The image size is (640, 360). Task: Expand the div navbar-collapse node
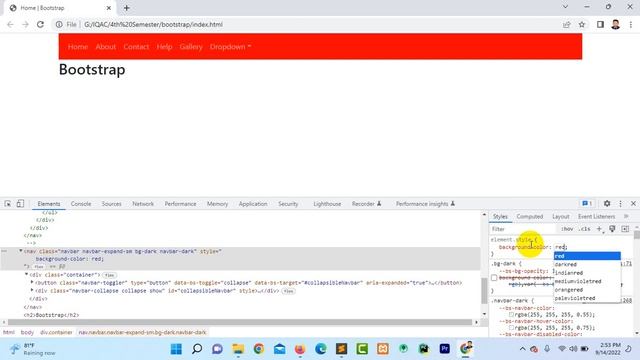pyautogui.click(x=32, y=291)
